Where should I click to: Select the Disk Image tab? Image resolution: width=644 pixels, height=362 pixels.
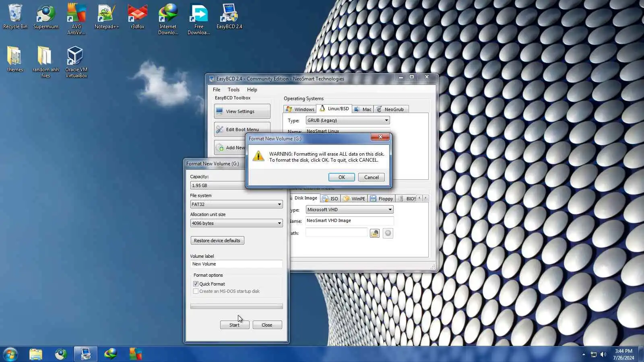pyautogui.click(x=305, y=198)
